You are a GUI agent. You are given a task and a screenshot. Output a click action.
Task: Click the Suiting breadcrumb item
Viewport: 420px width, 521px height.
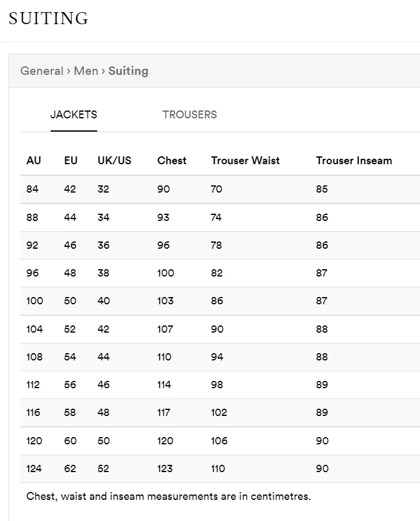click(x=128, y=71)
